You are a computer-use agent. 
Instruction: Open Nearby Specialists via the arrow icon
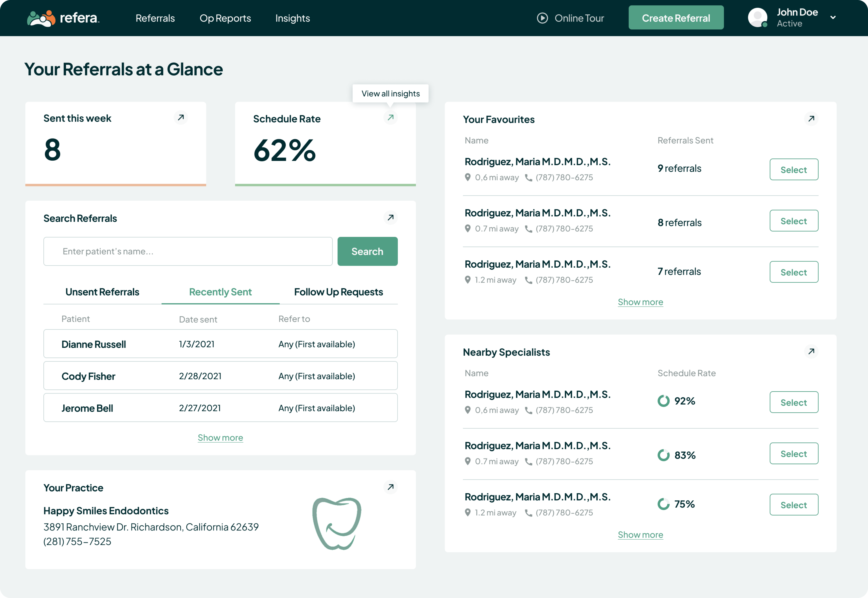811,351
